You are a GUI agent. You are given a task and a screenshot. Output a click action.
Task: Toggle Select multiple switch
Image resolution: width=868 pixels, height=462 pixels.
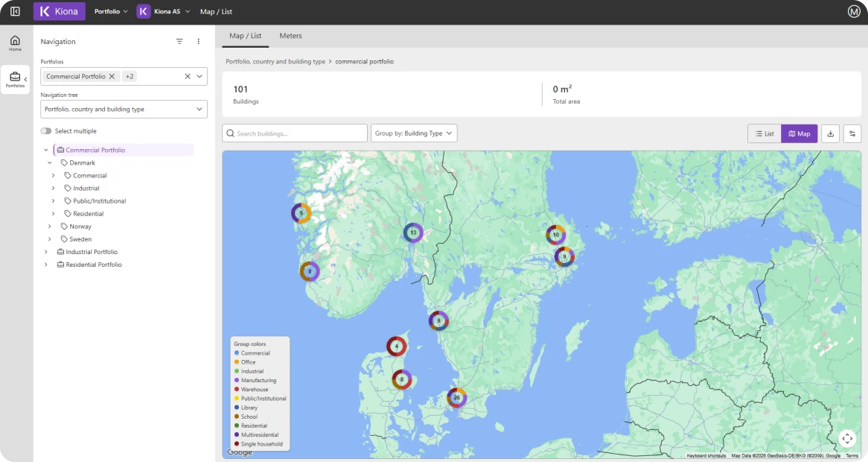click(x=46, y=131)
